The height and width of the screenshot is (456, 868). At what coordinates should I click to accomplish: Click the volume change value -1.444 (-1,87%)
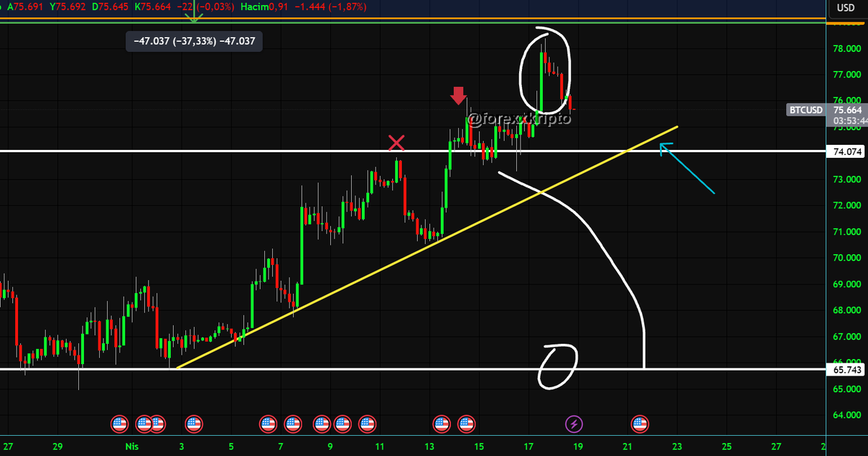tap(330, 7)
